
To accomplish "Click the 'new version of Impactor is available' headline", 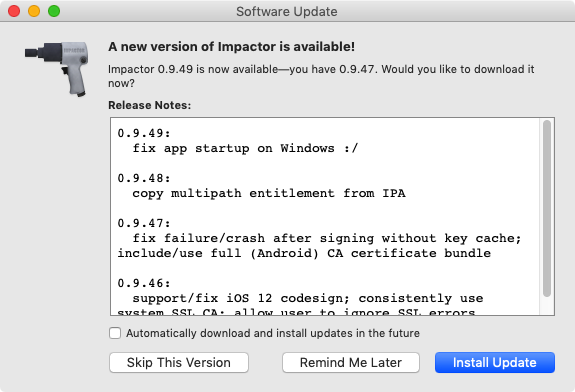I will tap(231, 47).
